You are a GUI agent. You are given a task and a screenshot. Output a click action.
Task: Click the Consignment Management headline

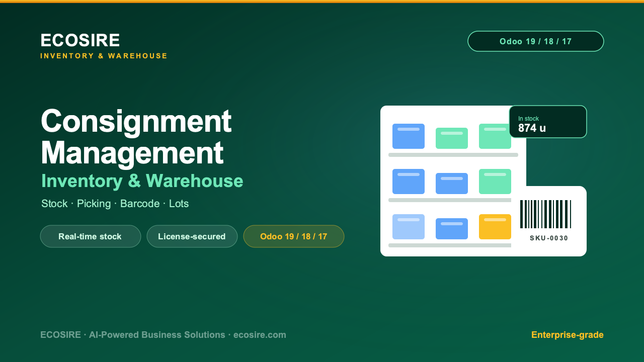coord(136,136)
